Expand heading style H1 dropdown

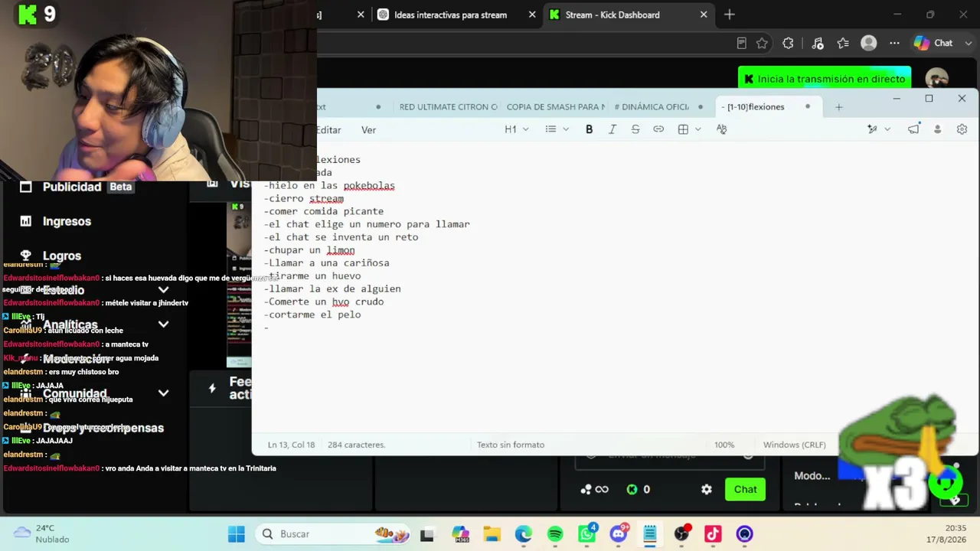click(x=517, y=129)
